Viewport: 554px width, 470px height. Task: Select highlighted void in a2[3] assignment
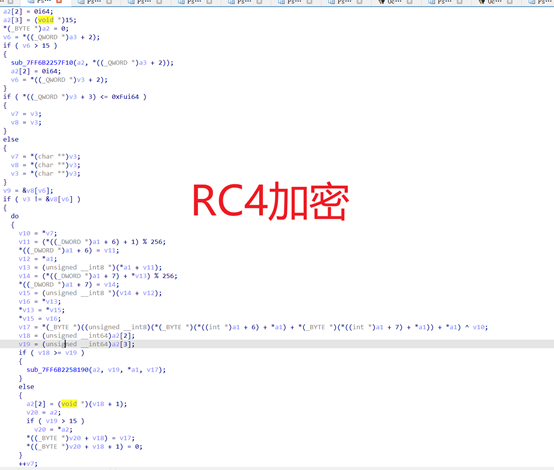(46, 20)
